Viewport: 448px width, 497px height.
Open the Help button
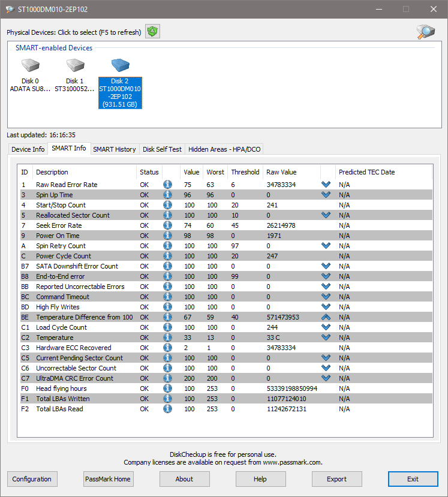260,479
